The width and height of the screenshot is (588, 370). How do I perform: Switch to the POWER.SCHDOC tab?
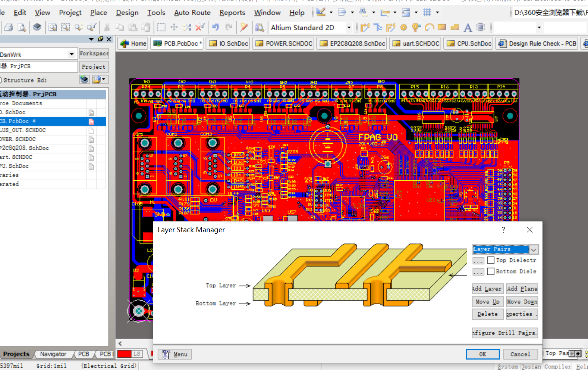[284, 43]
